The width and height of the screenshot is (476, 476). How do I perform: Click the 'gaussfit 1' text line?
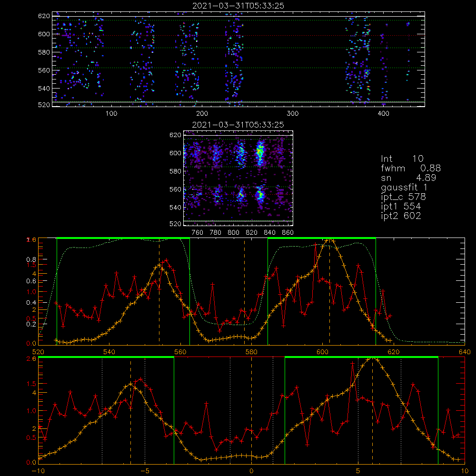404,187
